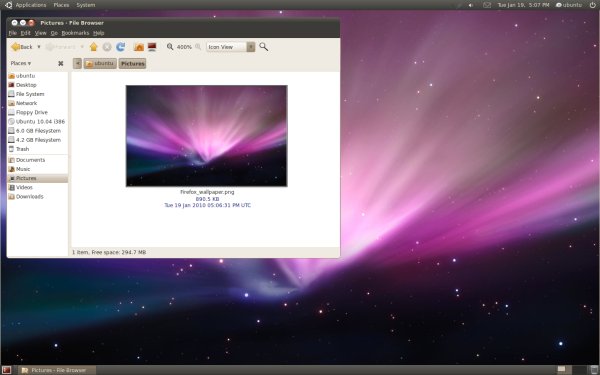Open the Go menu
This screenshot has width=600, height=375.
54,33
